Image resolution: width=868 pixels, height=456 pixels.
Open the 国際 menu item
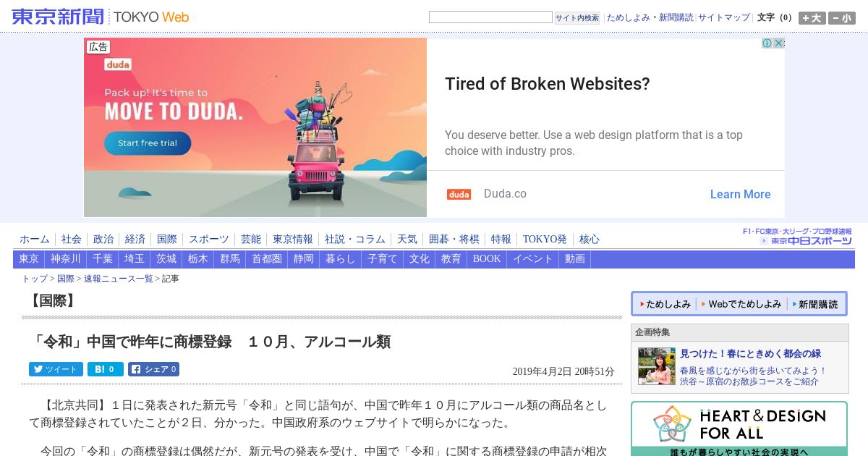coord(167,239)
